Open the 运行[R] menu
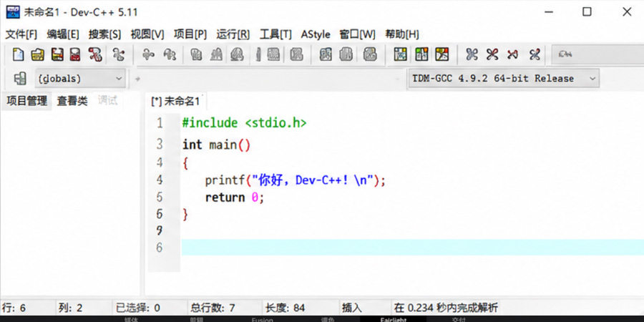The width and height of the screenshot is (644, 322). click(233, 34)
